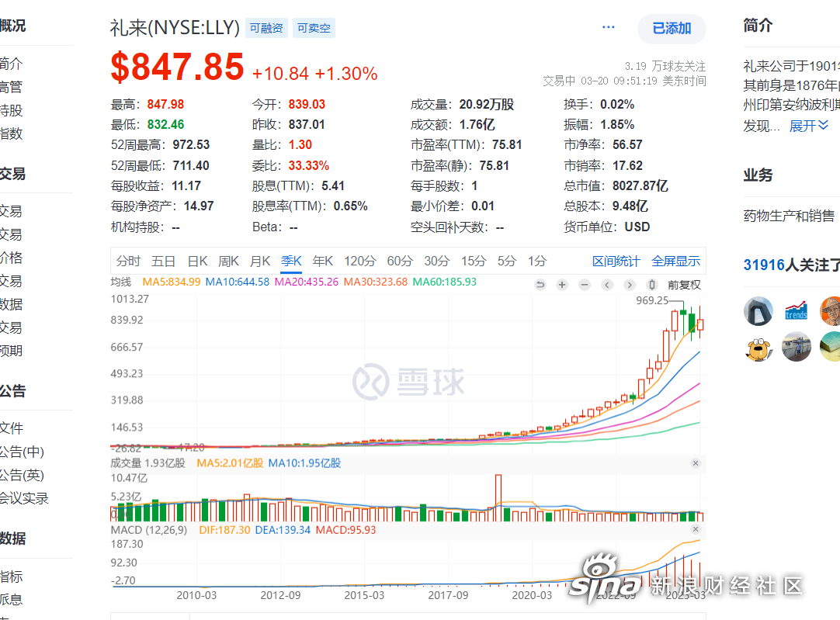
Task: Switch to the 月K chart tab
Action: tap(260, 262)
